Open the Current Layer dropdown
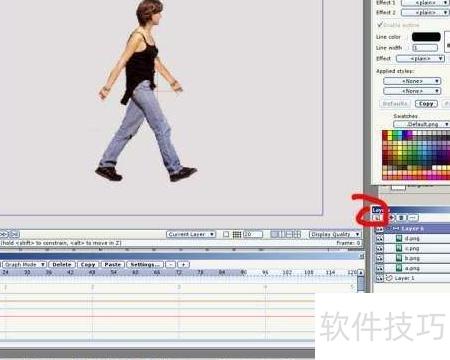Image resolution: width=450 pixels, height=360 pixels. [191, 234]
